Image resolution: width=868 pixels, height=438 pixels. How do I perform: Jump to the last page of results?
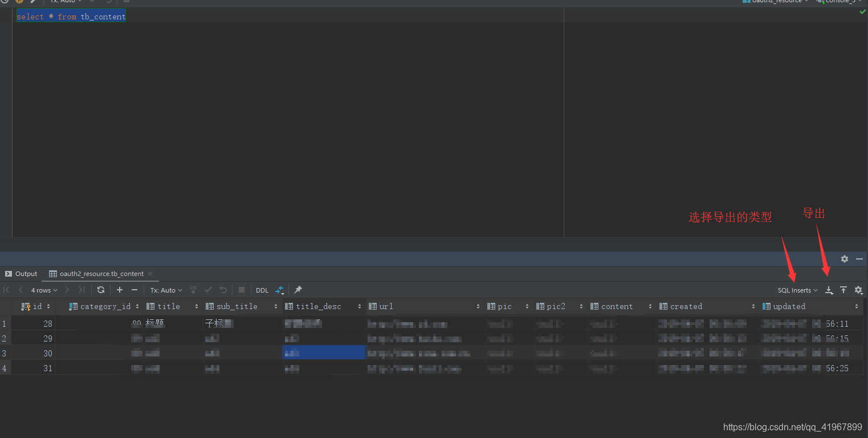click(81, 290)
